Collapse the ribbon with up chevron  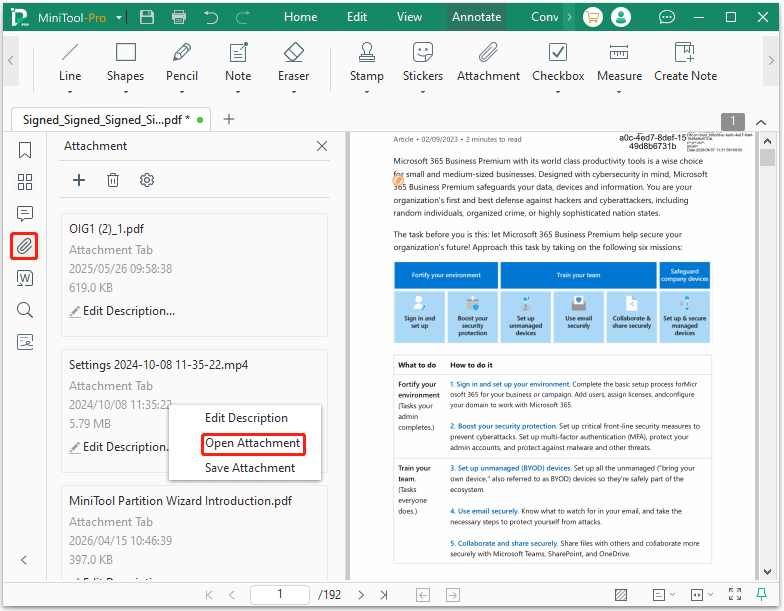click(x=761, y=122)
